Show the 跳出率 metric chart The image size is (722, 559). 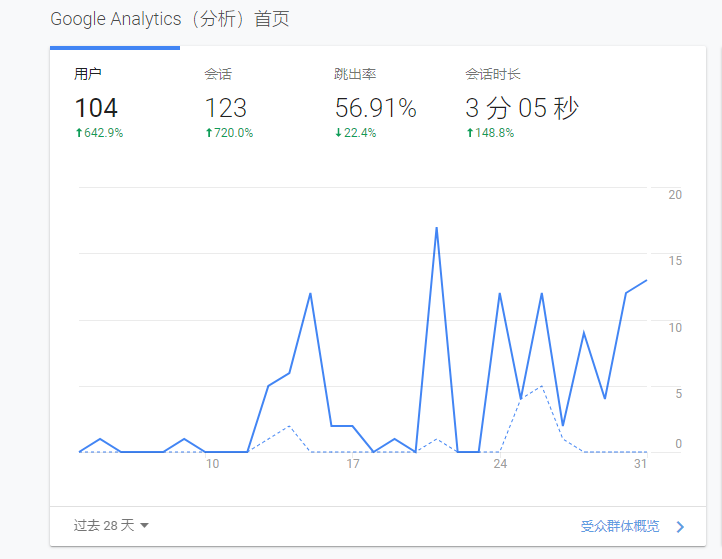point(354,74)
